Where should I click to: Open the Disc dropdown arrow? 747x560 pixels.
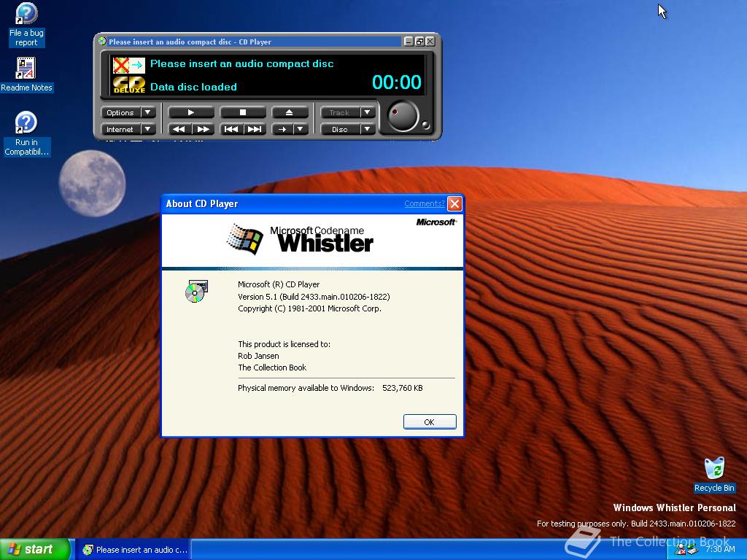[x=368, y=129]
